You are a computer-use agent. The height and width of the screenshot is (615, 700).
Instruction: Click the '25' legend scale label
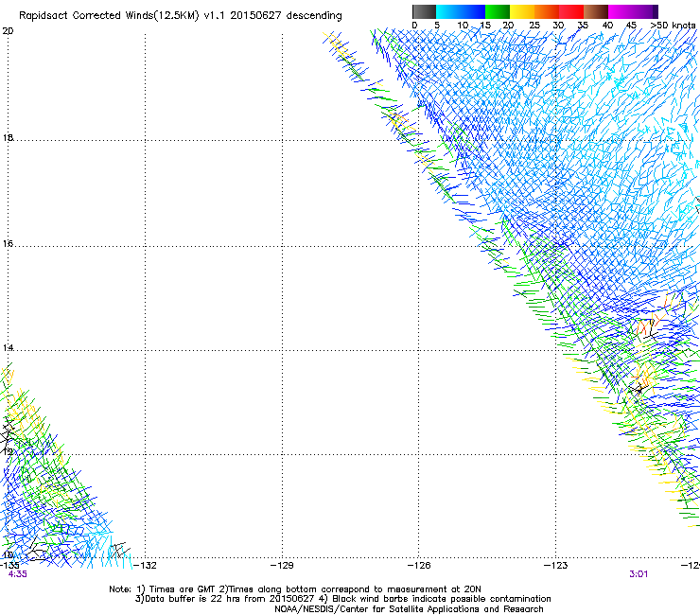534,26
